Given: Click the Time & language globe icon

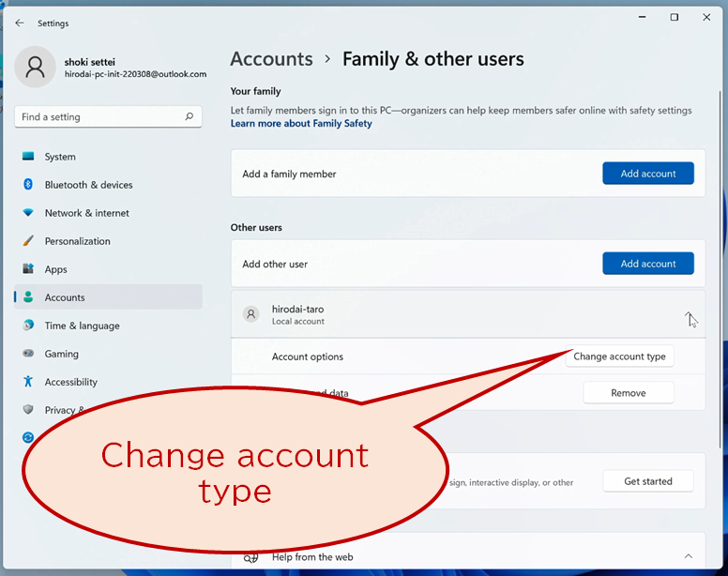Looking at the screenshot, I should pyautogui.click(x=28, y=325).
